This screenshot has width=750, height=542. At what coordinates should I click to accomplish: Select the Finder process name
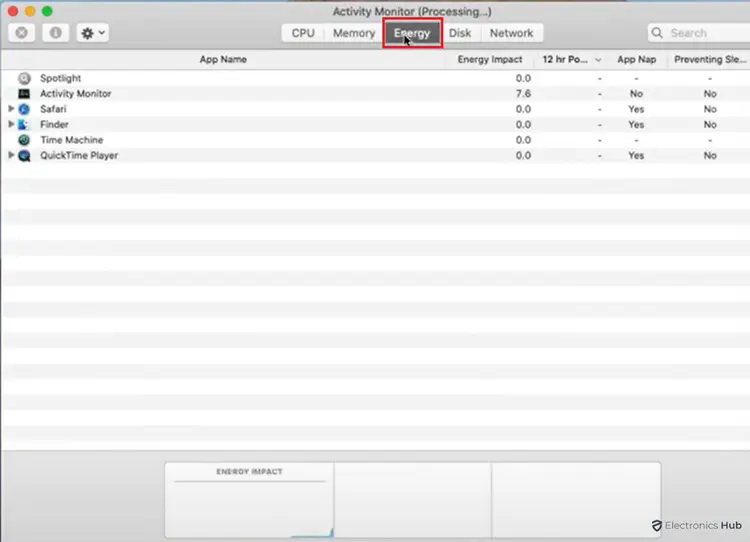coord(54,124)
